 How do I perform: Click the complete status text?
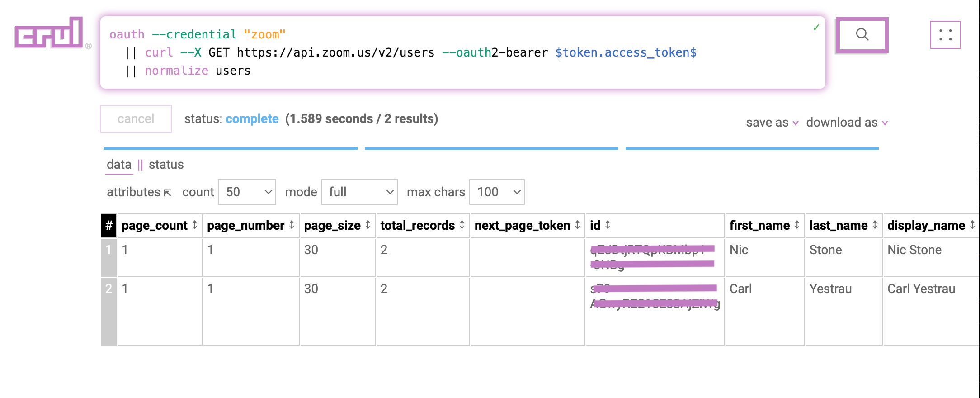(252, 119)
